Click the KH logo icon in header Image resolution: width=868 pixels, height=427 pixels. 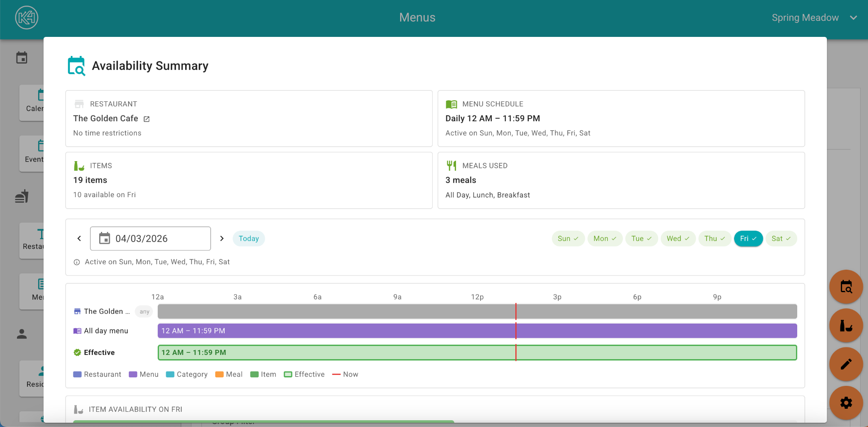27,17
